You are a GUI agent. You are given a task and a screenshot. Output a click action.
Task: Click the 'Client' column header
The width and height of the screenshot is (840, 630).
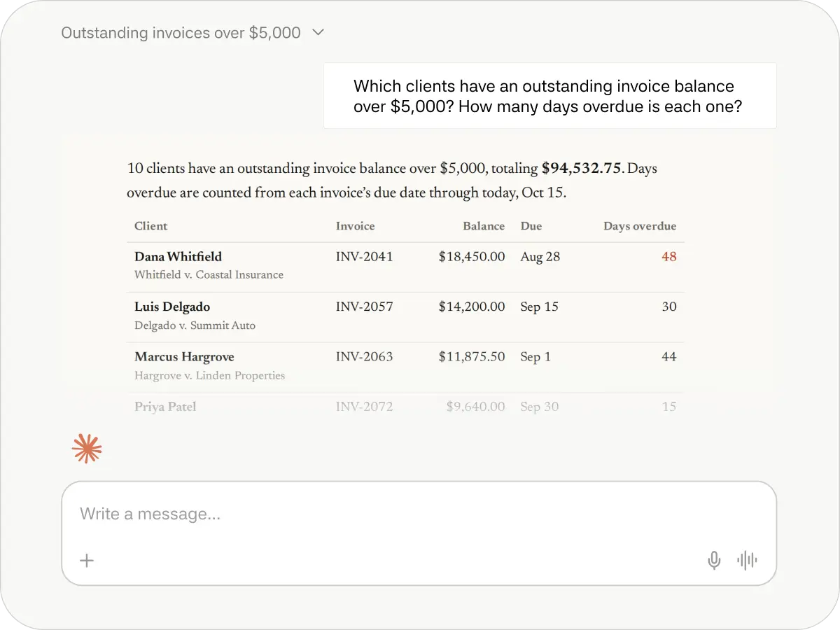150,226
